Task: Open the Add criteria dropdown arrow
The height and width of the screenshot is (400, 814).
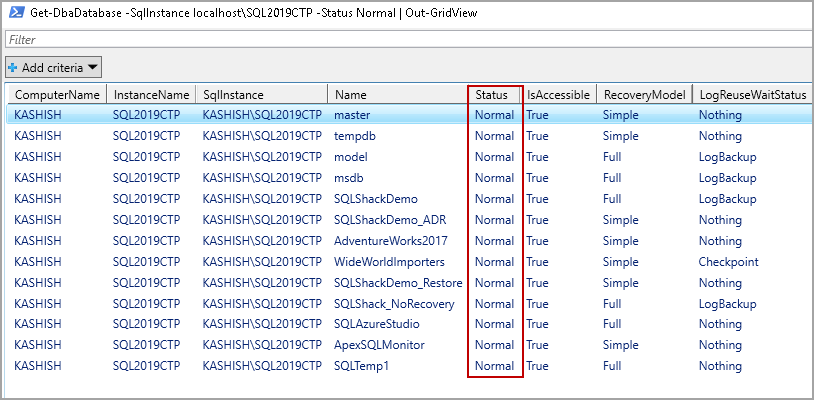Action: click(92, 67)
